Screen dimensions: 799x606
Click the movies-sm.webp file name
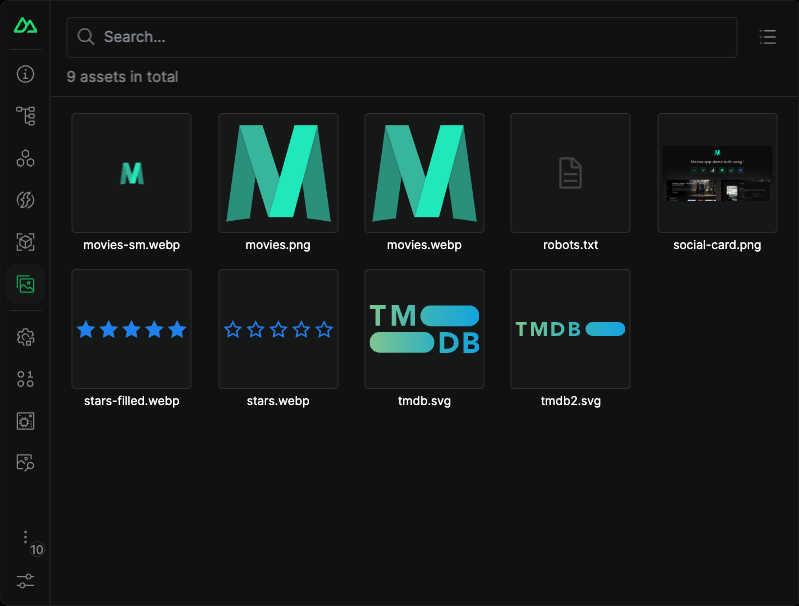(131, 245)
